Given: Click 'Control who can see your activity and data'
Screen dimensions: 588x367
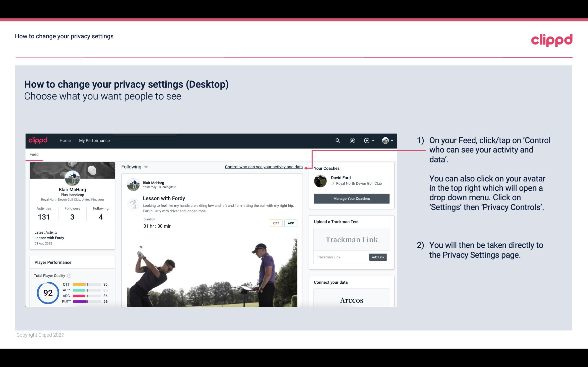Looking at the screenshot, I should tap(263, 167).
